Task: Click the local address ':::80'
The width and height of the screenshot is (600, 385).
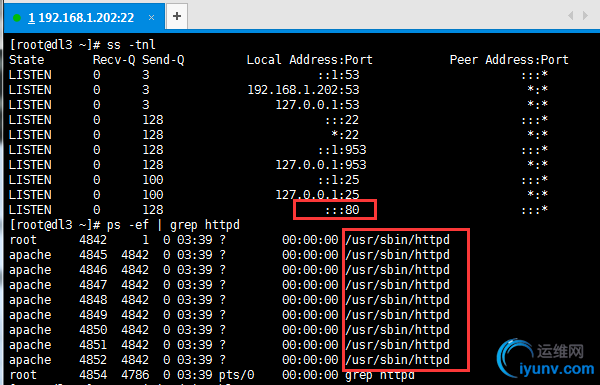Action: (342, 210)
